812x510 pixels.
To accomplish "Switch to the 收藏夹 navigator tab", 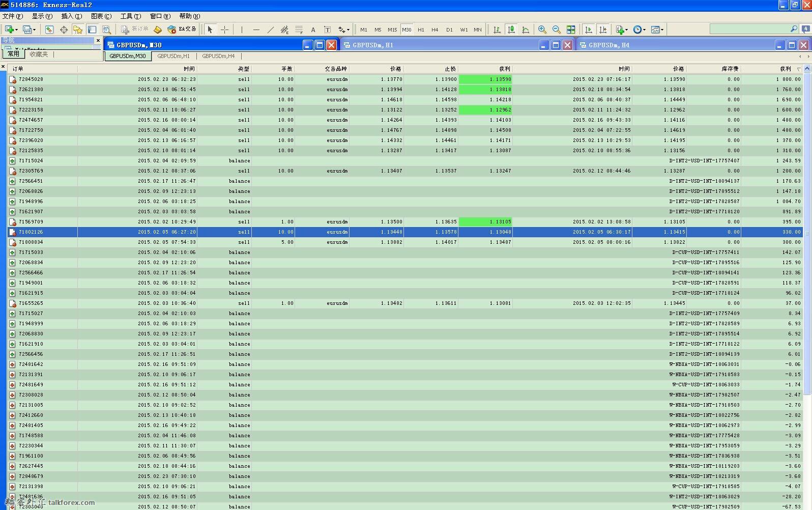I will (39, 54).
